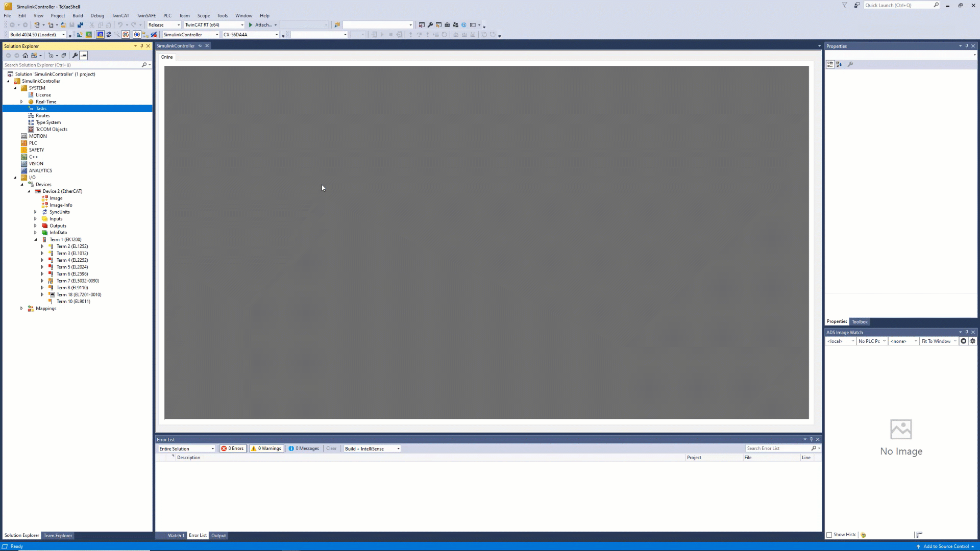The width and height of the screenshot is (980, 551).
Task: Expand the Real-Time section
Action: click(21, 102)
